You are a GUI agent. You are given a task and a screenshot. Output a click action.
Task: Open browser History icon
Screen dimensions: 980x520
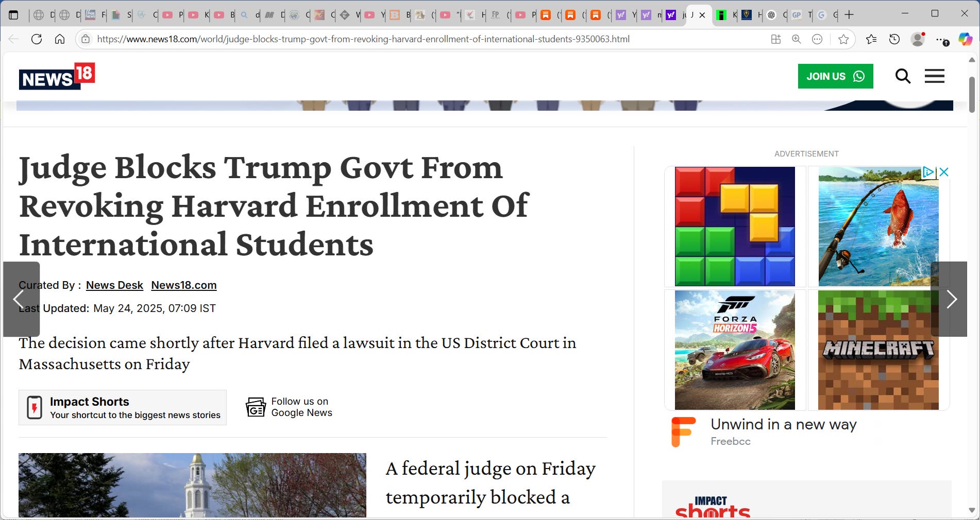click(894, 39)
